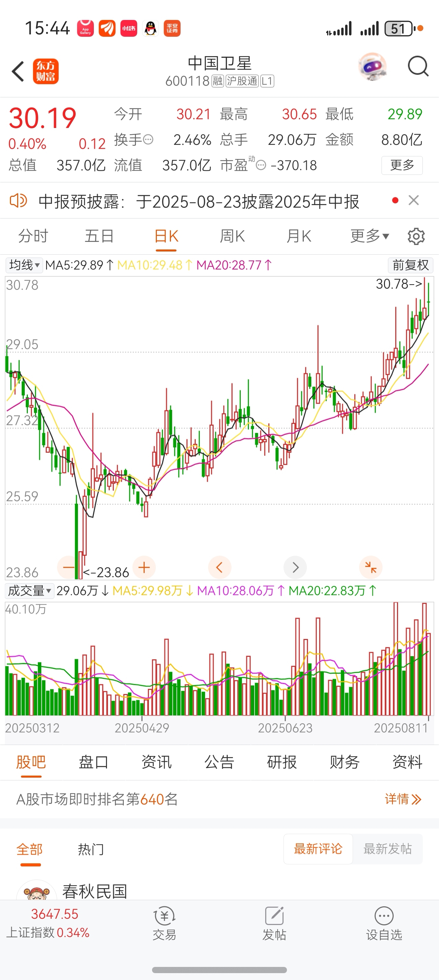Tap the 总值 357.0亿 value
The image size is (439, 980).
click(81, 165)
